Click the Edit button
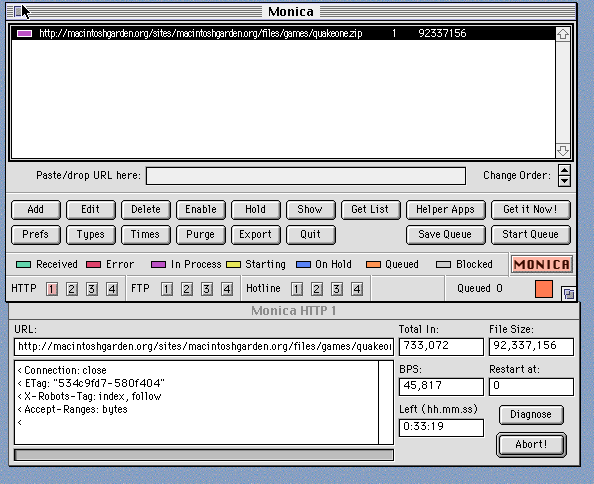This screenshot has width=594, height=484. tap(91, 210)
